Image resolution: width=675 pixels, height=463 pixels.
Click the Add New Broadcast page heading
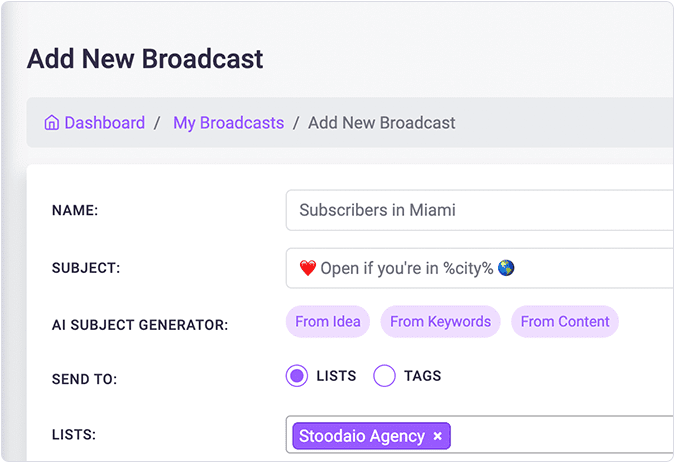click(x=145, y=58)
